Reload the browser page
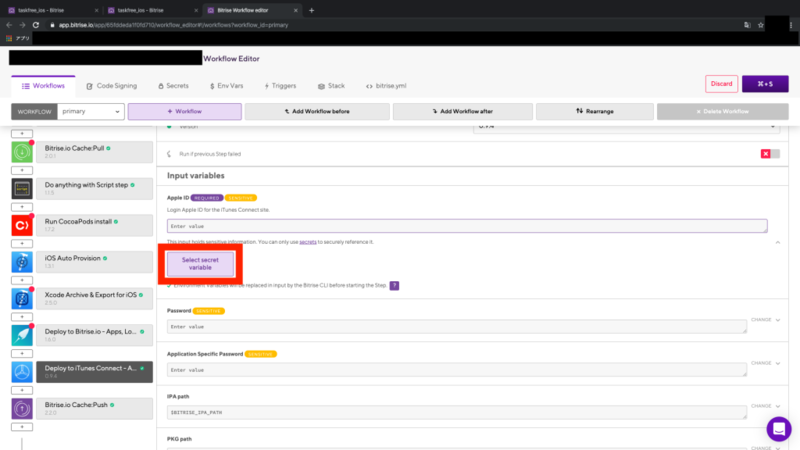Viewport: 800px width, 450px height. click(x=36, y=25)
